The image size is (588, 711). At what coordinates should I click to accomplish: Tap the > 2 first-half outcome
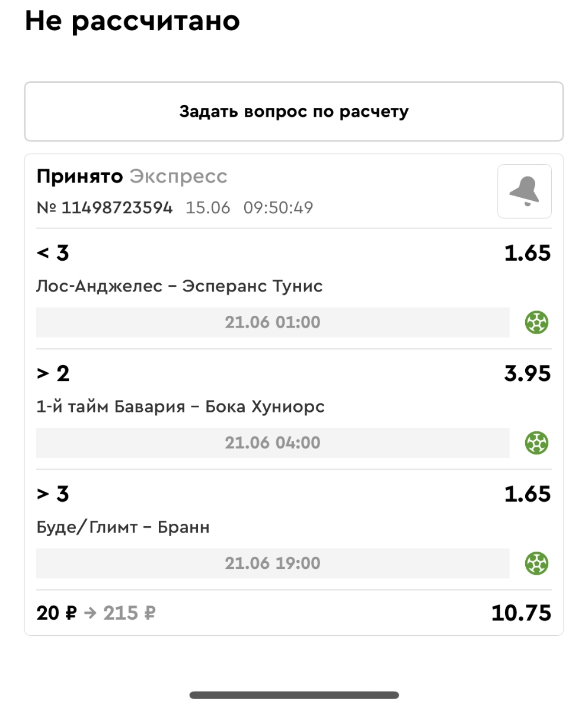(x=53, y=374)
